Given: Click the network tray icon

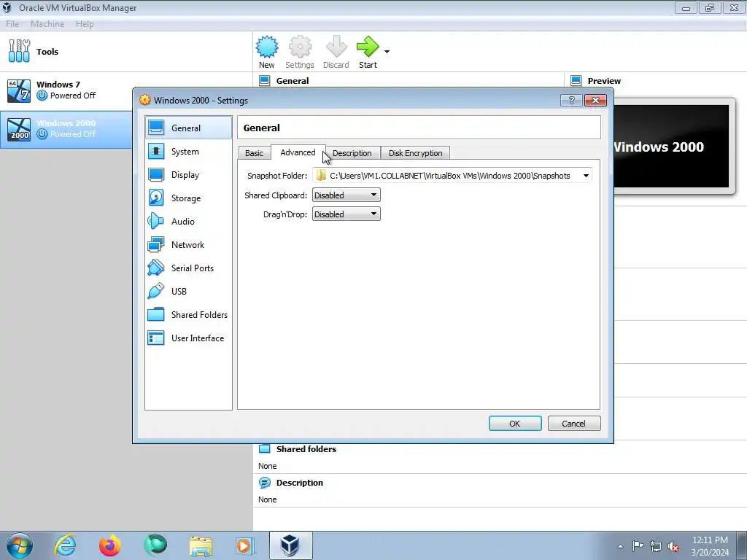Looking at the screenshot, I should pyautogui.click(x=656, y=547).
